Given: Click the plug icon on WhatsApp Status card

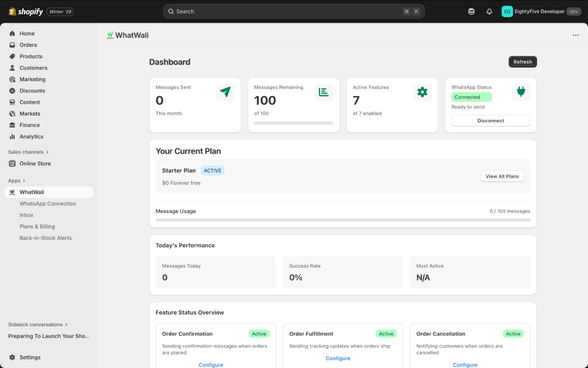Looking at the screenshot, I should (520, 92).
